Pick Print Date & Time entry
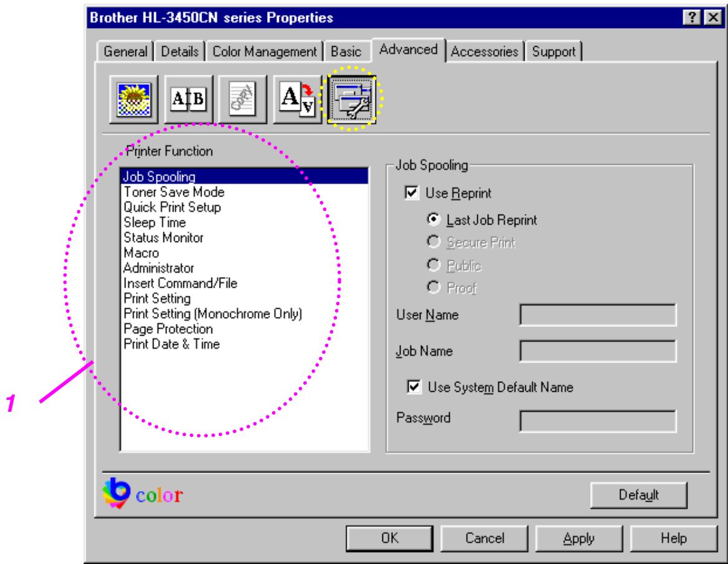This screenshot has width=728, height=564. pyautogui.click(x=244, y=344)
